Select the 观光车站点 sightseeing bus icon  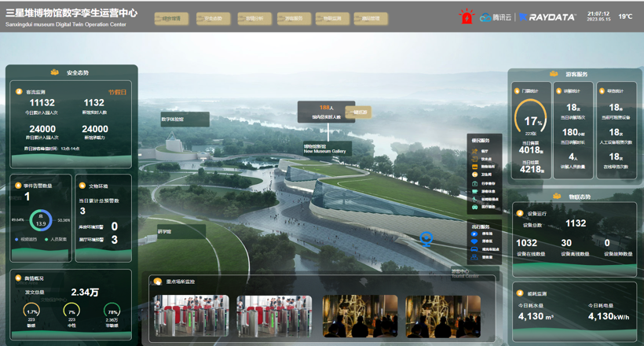474,249
